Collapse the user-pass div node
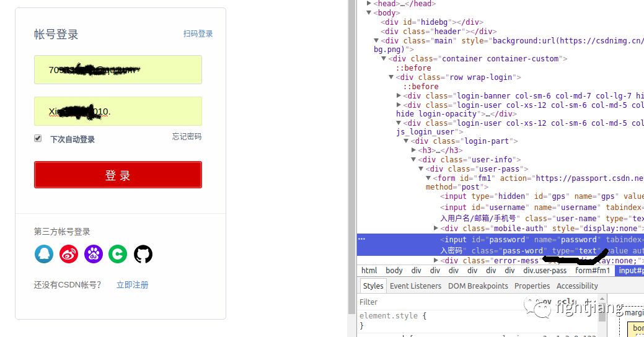 (421, 169)
